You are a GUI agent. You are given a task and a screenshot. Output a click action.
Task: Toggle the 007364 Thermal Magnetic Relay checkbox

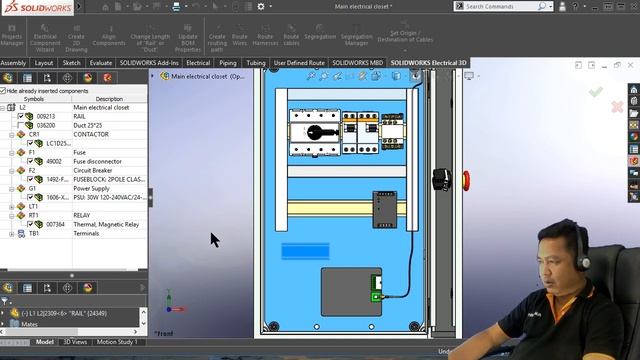click(30, 224)
